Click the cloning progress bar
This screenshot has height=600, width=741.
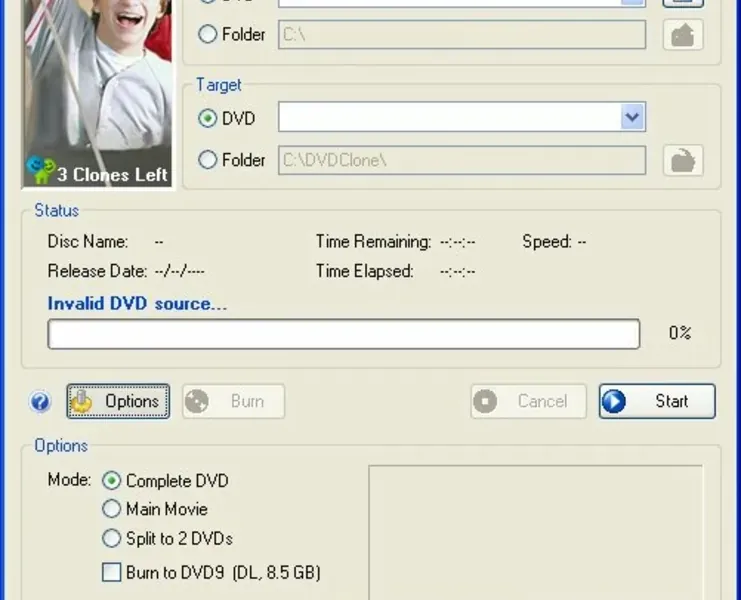(x=344, y=334)
